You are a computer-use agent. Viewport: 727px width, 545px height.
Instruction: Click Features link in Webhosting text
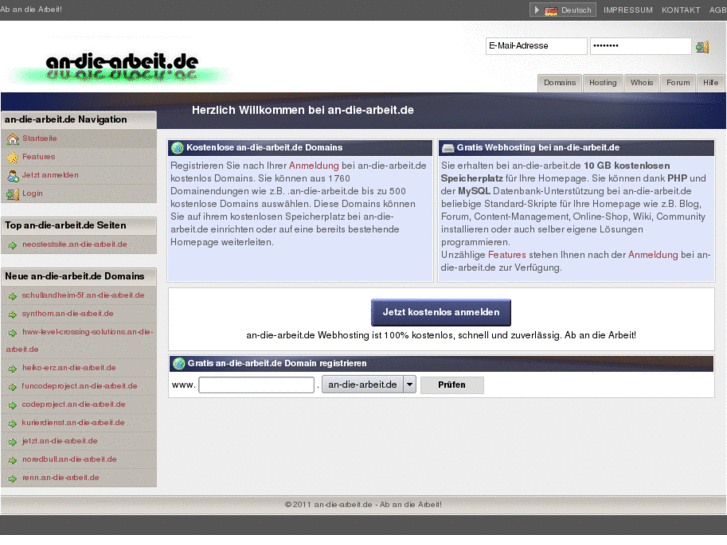(x=507, y=255)
